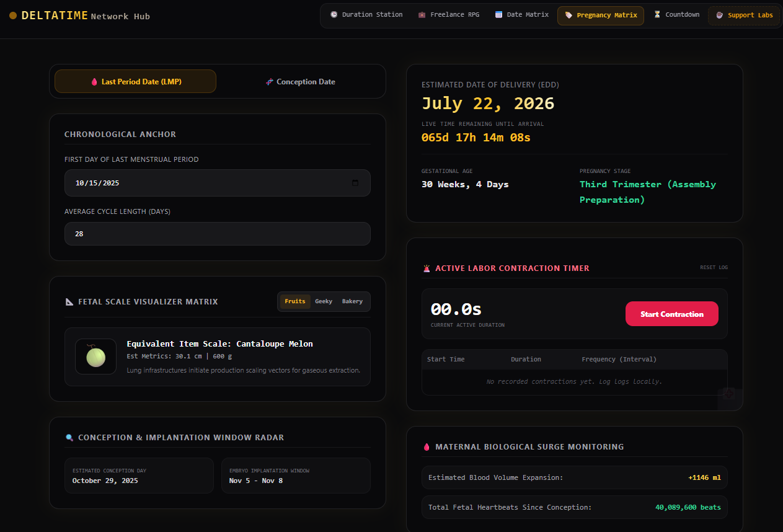Start a contraction with the red button
The image size is (783, 532).
pyautogui.click(x=672, y=314)
